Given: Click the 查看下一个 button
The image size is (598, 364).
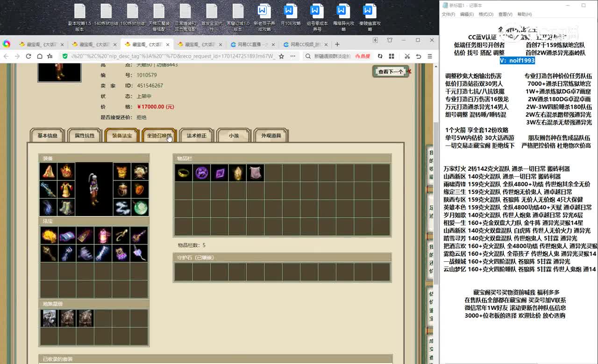Looking at the screenshot, I should click(391, 71).
